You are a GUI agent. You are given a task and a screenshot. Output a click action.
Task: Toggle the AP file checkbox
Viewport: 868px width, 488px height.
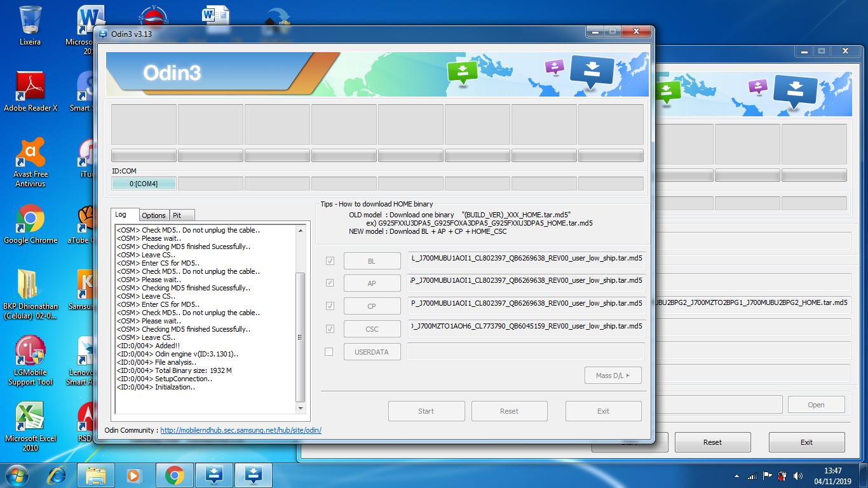[329, 283]
